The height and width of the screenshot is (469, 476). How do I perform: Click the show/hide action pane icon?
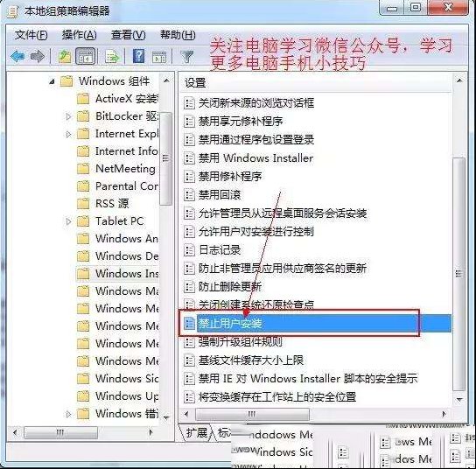click(159, 57)
